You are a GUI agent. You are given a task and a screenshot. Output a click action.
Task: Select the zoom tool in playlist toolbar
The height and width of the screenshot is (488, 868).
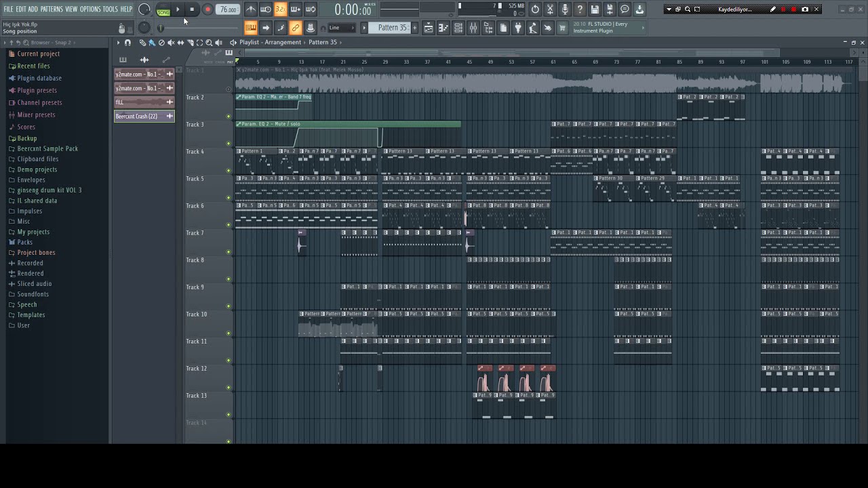coord(209,43)
